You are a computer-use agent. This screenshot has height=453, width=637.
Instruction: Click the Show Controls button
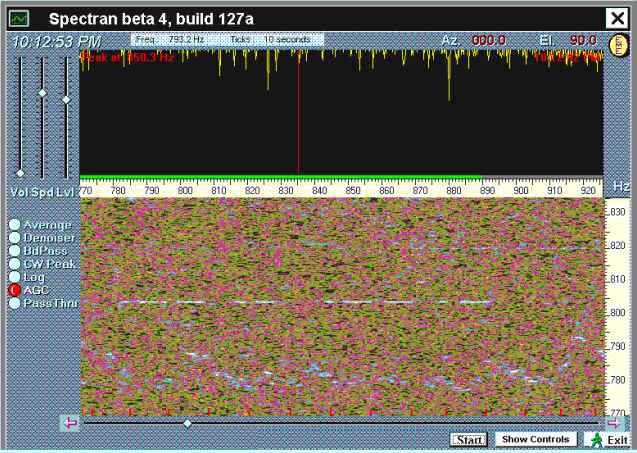(x=536, y=439)
